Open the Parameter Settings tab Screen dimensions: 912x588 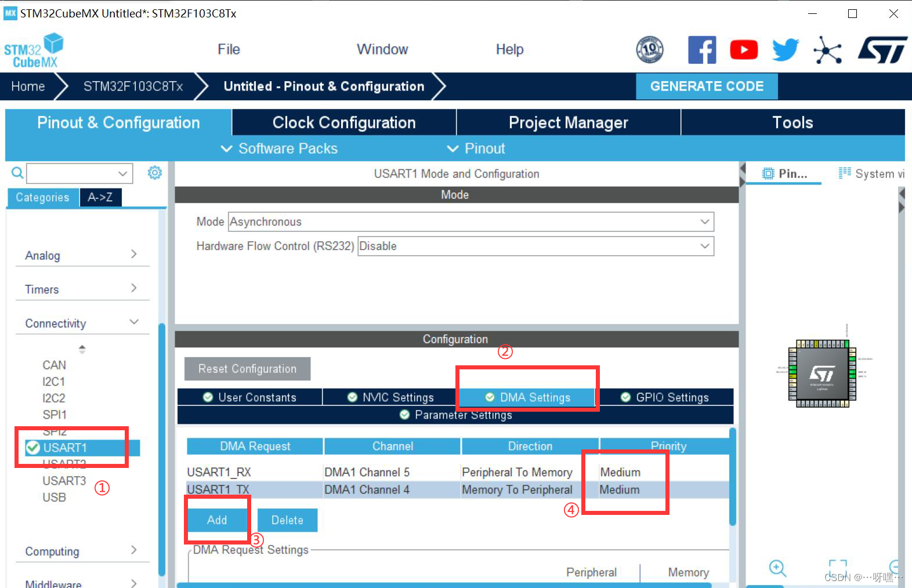coord(455,415)
